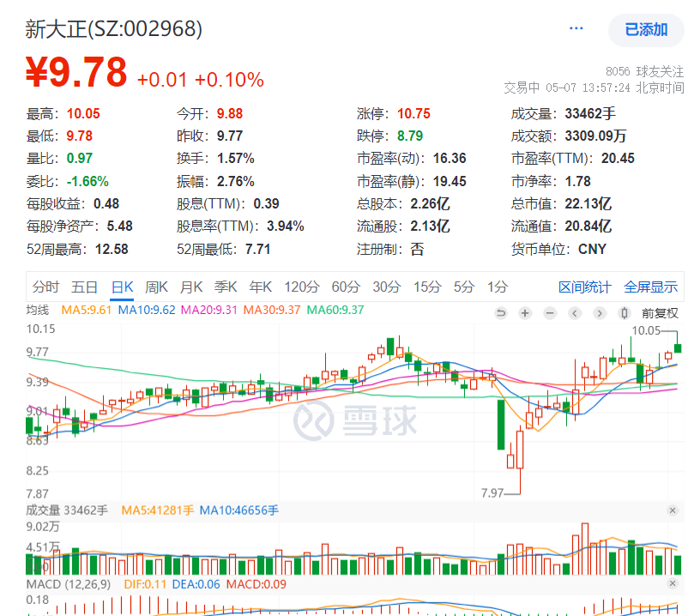Screen dimensions: 688x616
Task: Click the MA30:9.37 moving average label
Action: click(x=272, y=311)
